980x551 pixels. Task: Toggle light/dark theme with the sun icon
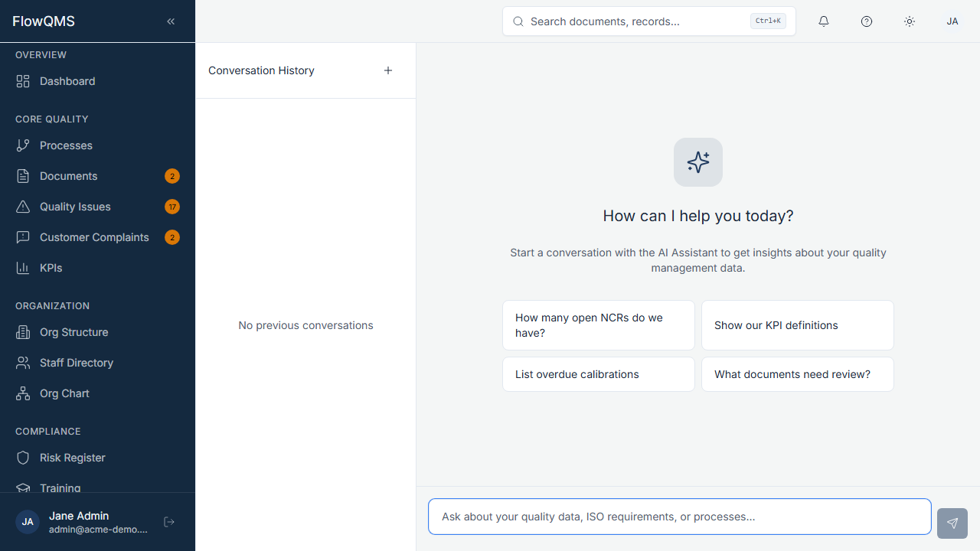point(910,21)
